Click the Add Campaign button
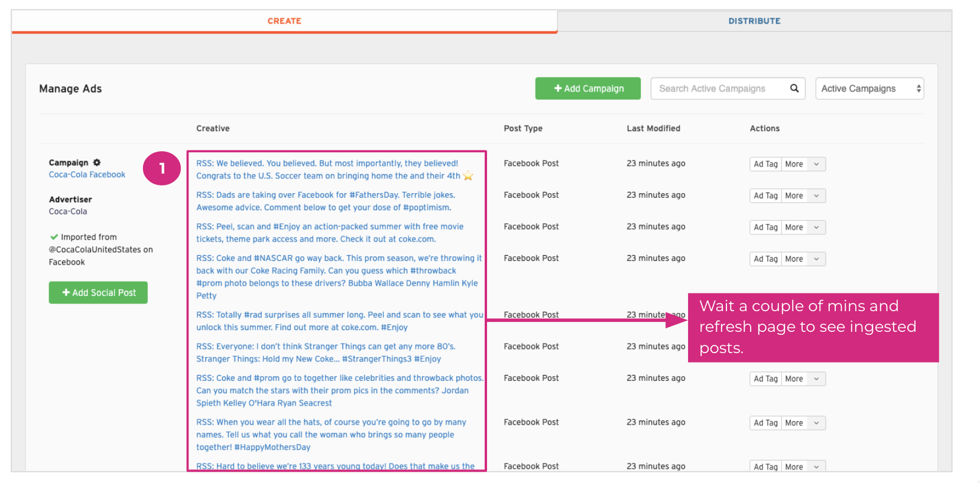The height and width of the screenshot is (483, 980). [x=588, y=89]
